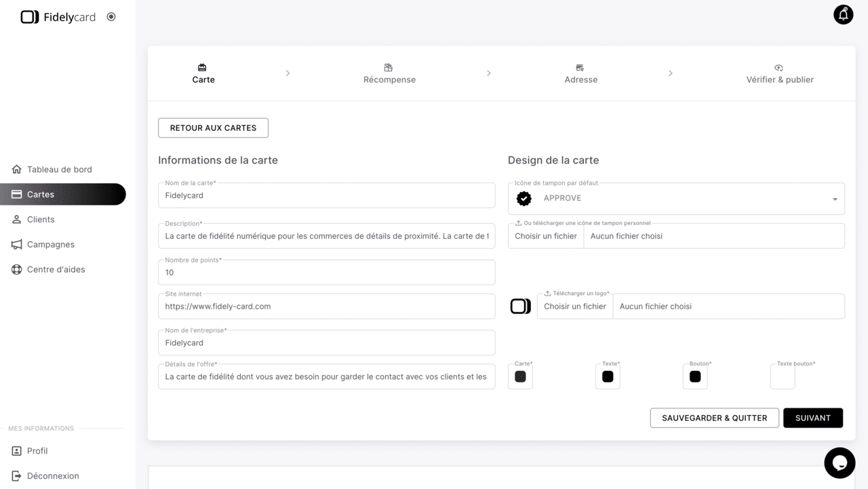
Task: Click the SUIVANT button
Action: (813, 418)
